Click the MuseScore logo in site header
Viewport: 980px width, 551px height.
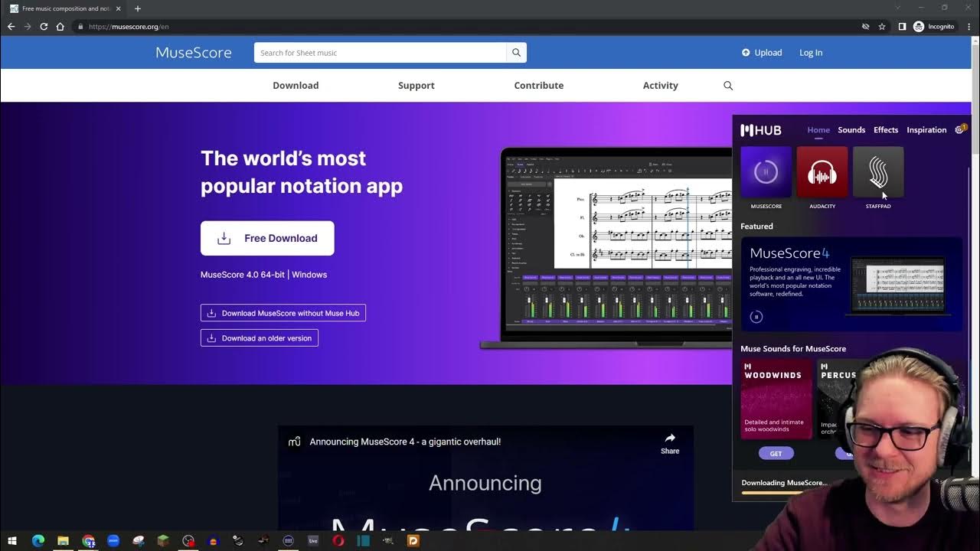pyautogui.click(x=194, y=53)
